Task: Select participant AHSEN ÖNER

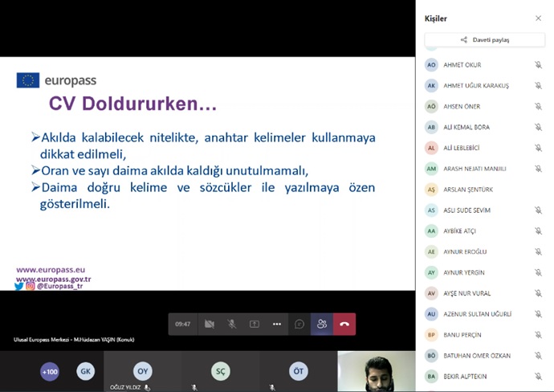Action: tap(483, 106)
